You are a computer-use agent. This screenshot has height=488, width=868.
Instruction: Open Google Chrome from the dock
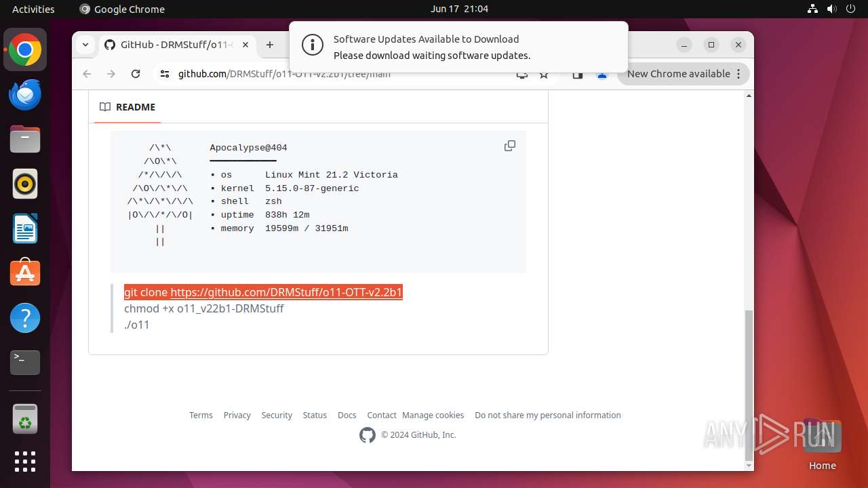(x=25, y=50)
